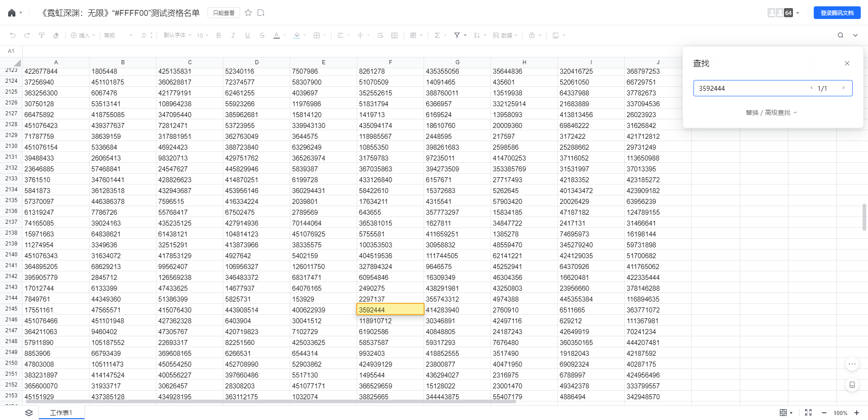Open the 默认字体 font dropdown
868x420 pixels.
(x=177, y=35)
